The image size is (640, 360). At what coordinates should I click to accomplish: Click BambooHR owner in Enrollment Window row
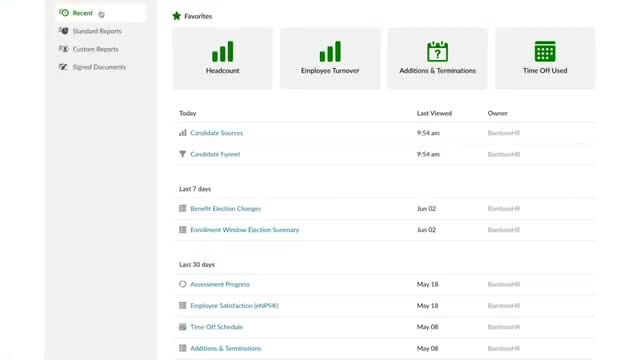(x=504, y=230)
